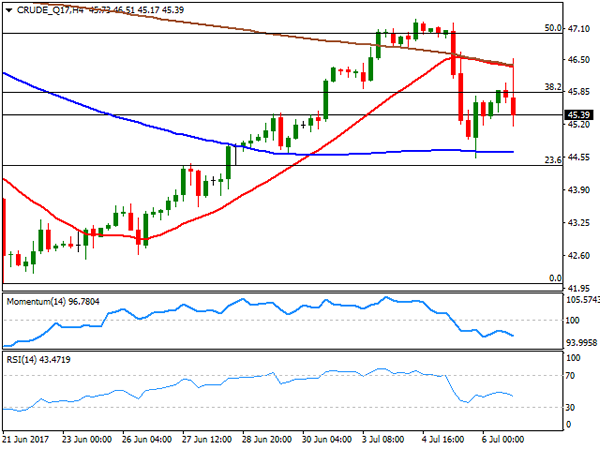Select the 43.25 price axis value
The height and width of the screenshot is (450, 600).
click(x=579, y=223)
